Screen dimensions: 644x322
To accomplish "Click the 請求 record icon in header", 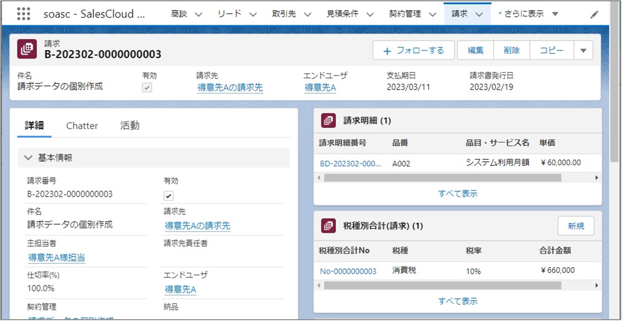I will click(27, 49).
